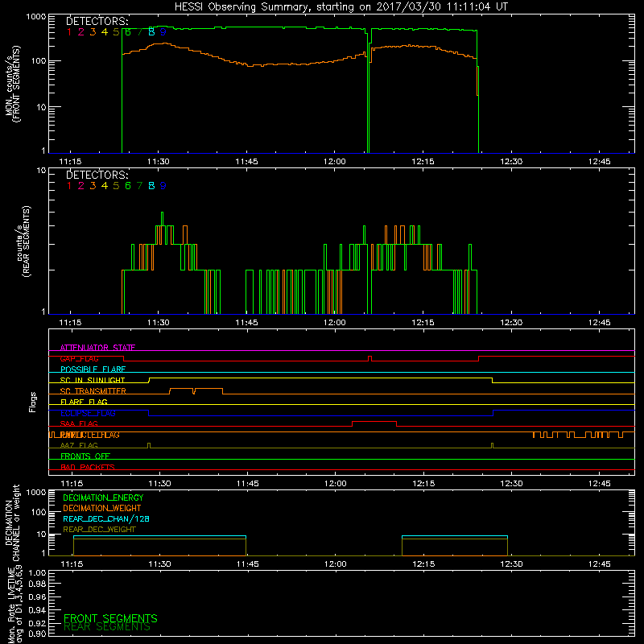This screenshot has height=644, width=644.
Task: Click DETECTORS: label in front segments panel
Action: 97,21
